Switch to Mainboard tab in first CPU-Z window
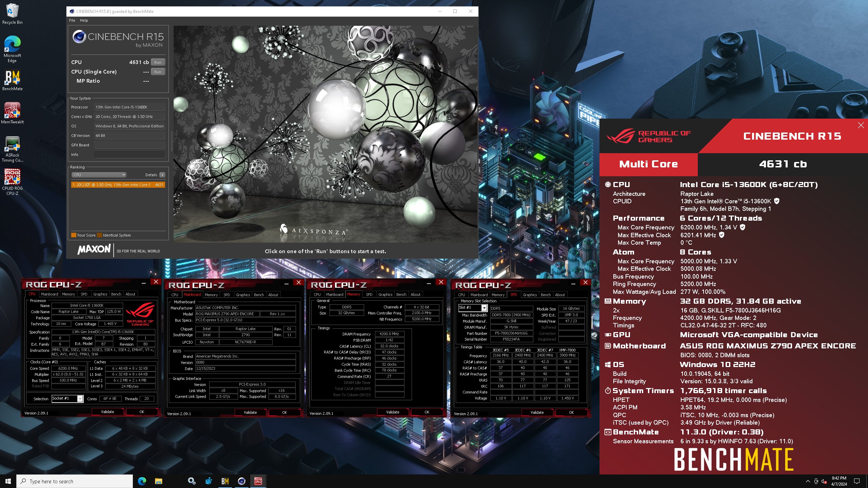Image resolution: width=868 pixels, height=488 pixels. (50, 294)
